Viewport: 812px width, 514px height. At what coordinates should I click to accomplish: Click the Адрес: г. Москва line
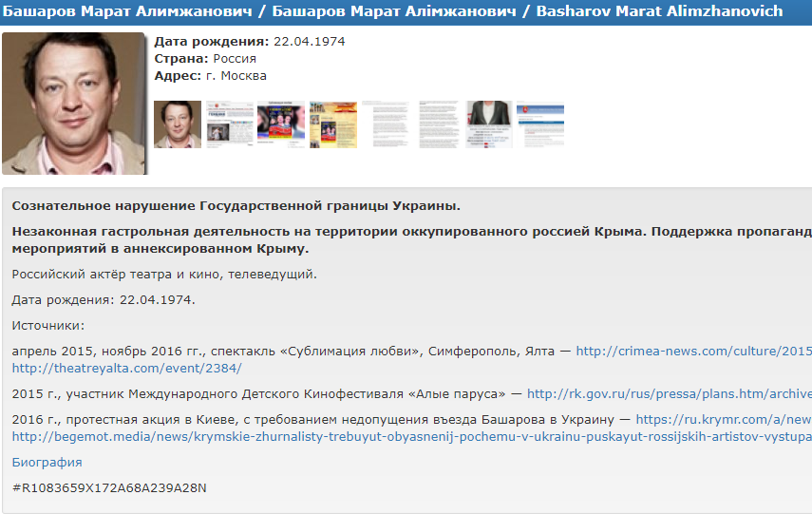tap(210, 76)
